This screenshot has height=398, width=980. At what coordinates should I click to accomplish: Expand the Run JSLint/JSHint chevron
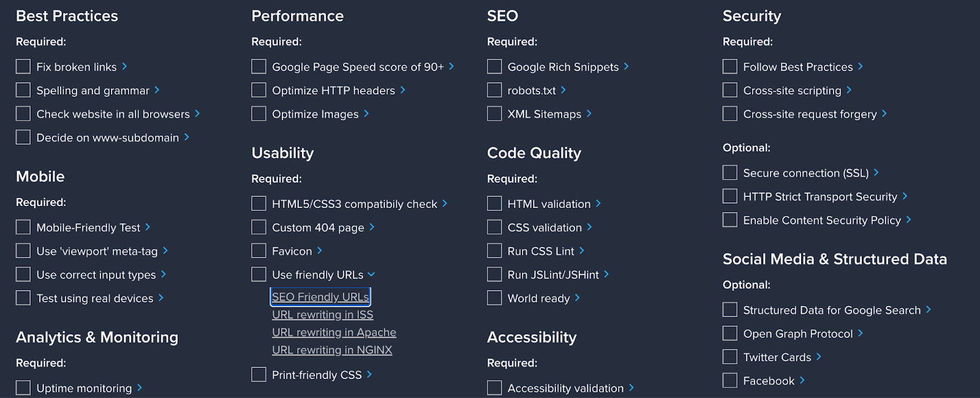(606, 274)
